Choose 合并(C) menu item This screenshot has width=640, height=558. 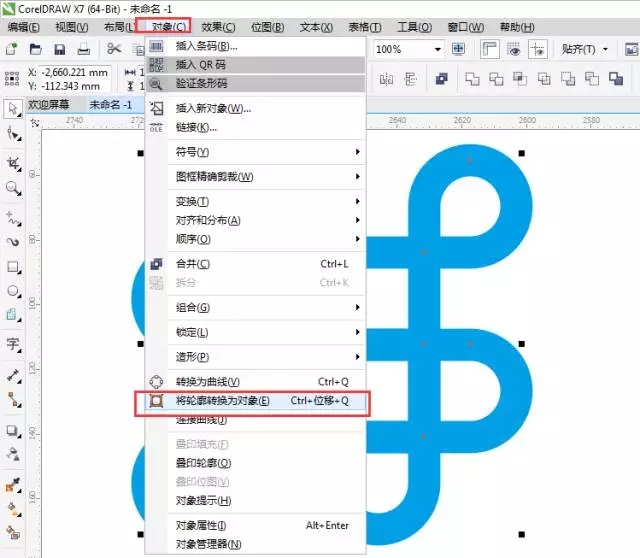pos(256,264)
